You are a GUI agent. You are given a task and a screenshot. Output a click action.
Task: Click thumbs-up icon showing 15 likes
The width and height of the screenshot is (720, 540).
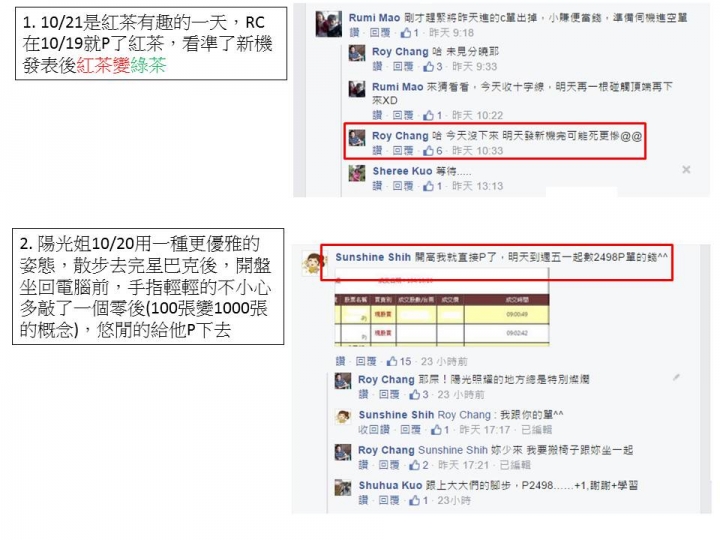[x=392, y=361]
